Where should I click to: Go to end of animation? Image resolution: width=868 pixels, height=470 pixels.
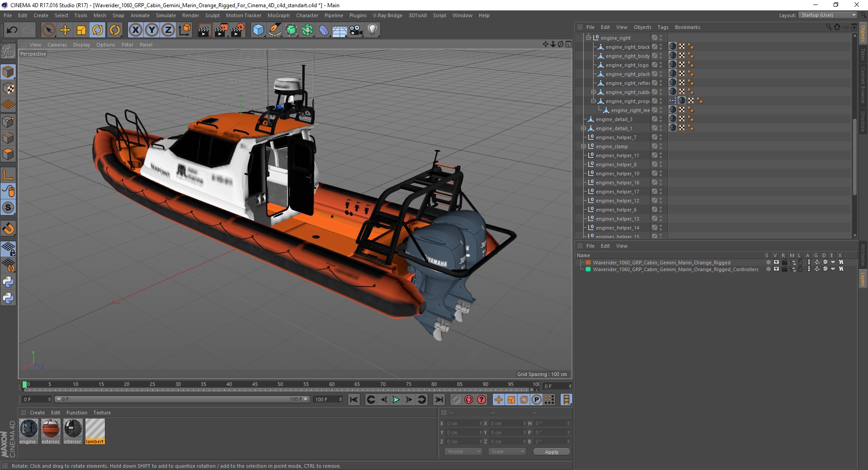439,399
